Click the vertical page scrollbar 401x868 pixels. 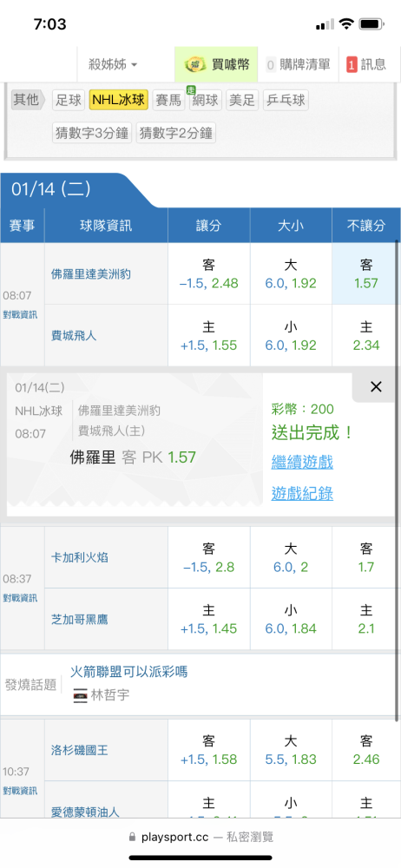pos(398,481)
